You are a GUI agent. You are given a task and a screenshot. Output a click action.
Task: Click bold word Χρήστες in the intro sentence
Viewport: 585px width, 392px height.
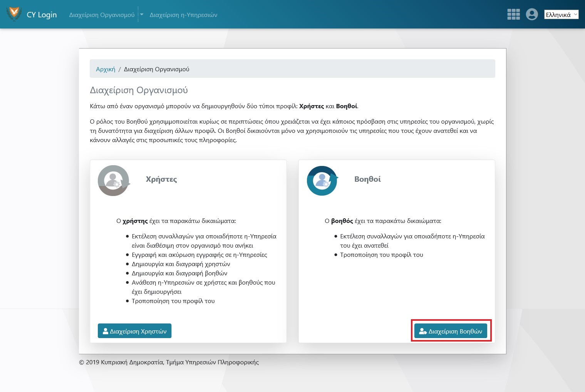click(x=311, y=106)
